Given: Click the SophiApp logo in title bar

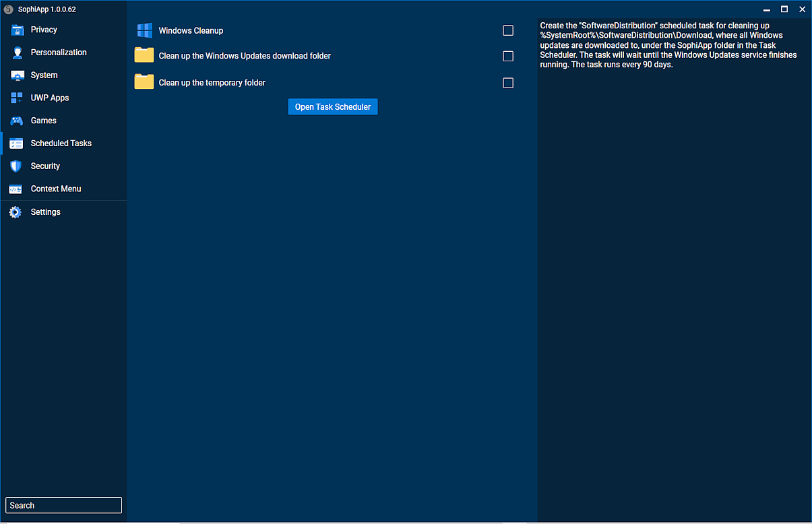Looking at the screenshot, I should pyautogui.click(x=9, y=9).
